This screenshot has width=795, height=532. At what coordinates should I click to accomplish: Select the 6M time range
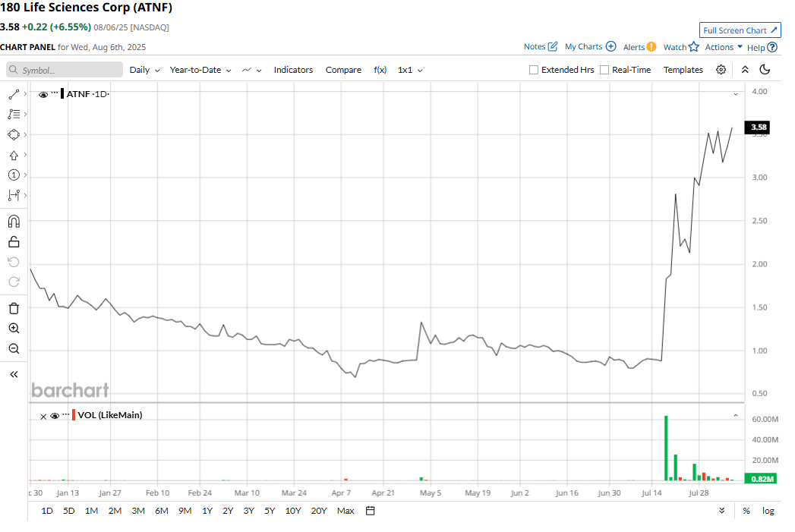click(x=161, y=511)
